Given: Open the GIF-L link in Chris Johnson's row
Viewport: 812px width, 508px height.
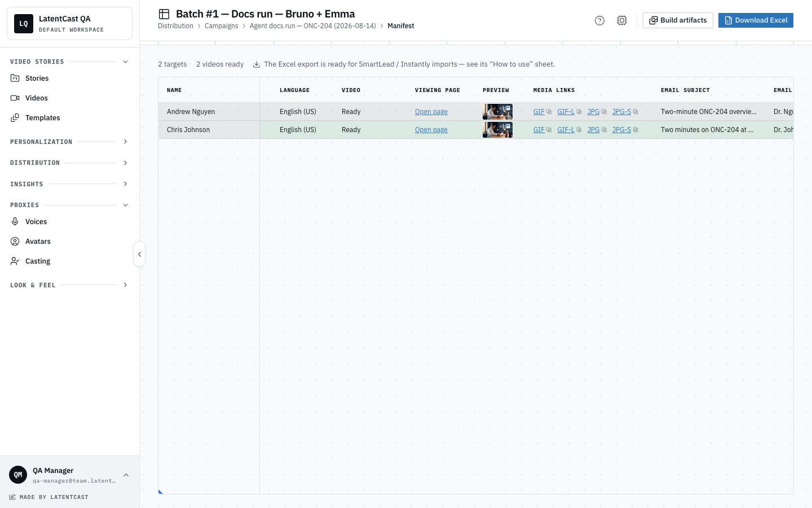Looking at the screenshot, I should pyautogui.click(x=566, y=130).
